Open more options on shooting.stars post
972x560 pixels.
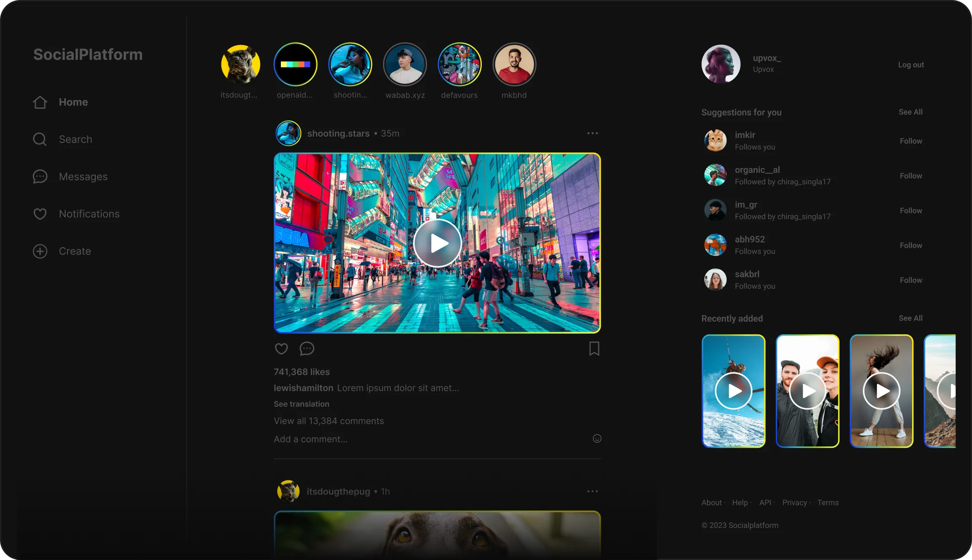592,133
